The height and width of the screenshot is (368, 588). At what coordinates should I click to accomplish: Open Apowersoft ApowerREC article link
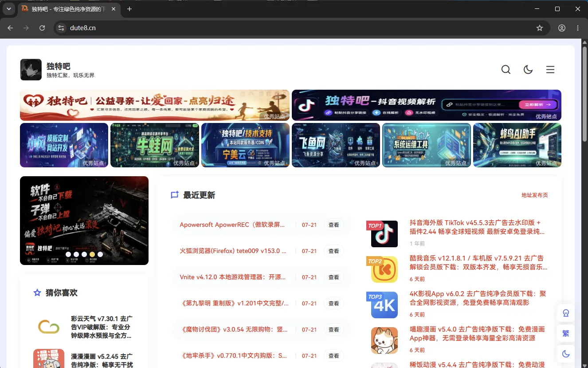[x=232, y=225]
